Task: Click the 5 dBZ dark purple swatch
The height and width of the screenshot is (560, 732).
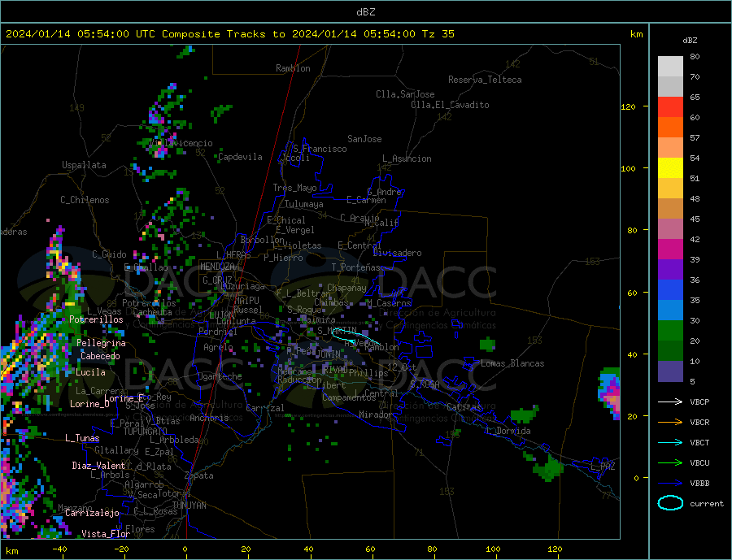Action: point(670,371)
